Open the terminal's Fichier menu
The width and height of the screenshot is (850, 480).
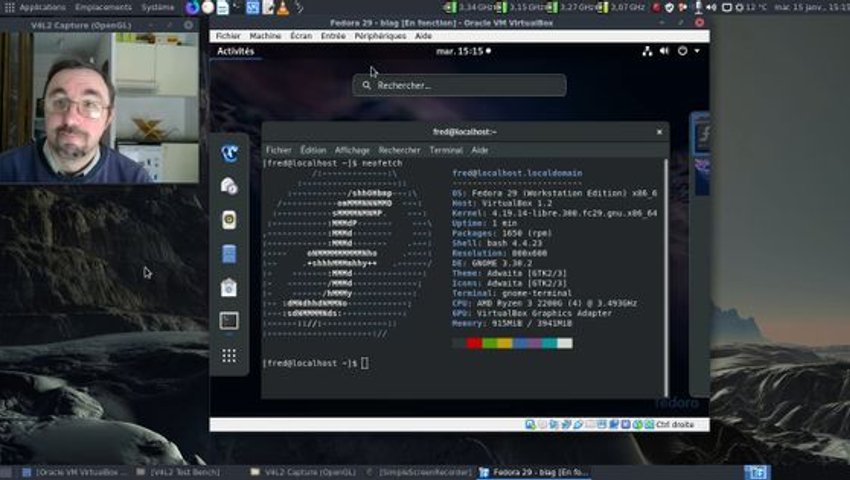[x=279, y=150]
